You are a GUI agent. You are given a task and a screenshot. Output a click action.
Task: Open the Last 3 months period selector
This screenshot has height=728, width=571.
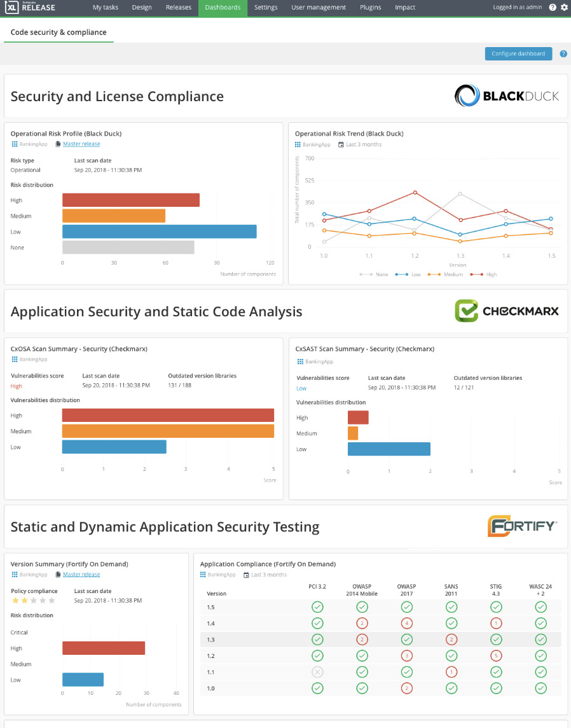(363, 144)
